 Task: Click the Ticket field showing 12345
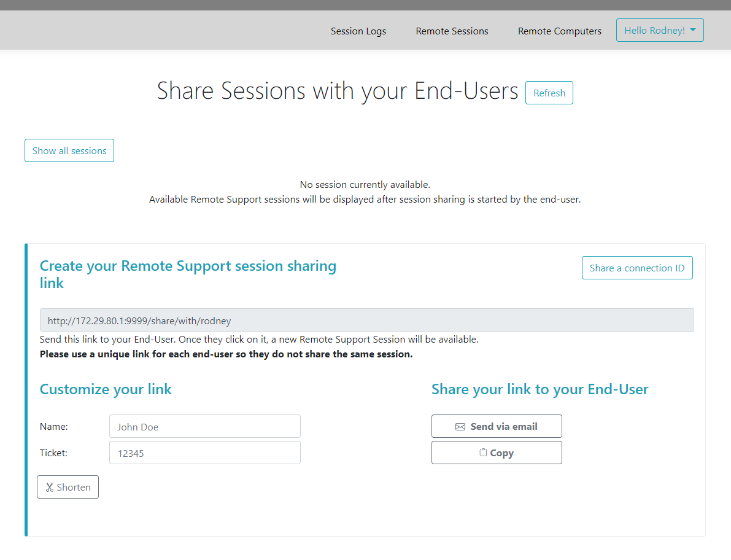point(204,453)
